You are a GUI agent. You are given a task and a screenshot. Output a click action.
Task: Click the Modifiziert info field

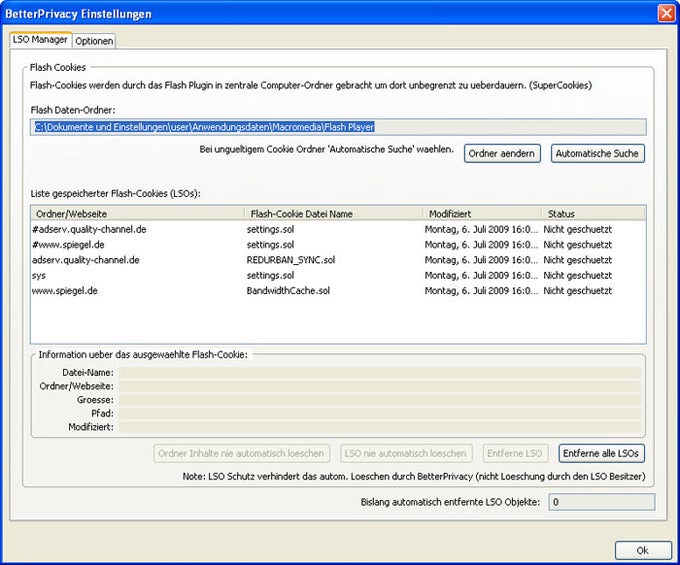(380, 427)
